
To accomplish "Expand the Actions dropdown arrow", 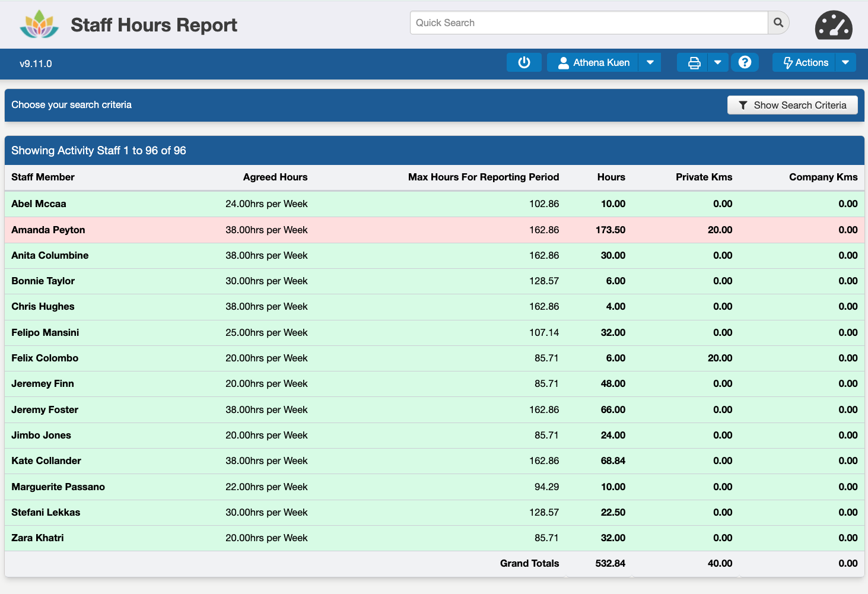I will point(845,62).
